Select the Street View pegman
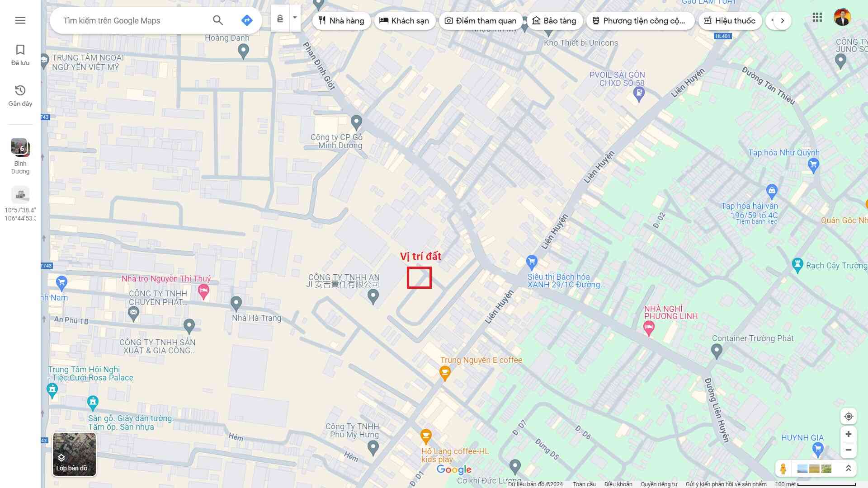Image resolution: width=868 pixels, height=488 pixels. point(783,469)
